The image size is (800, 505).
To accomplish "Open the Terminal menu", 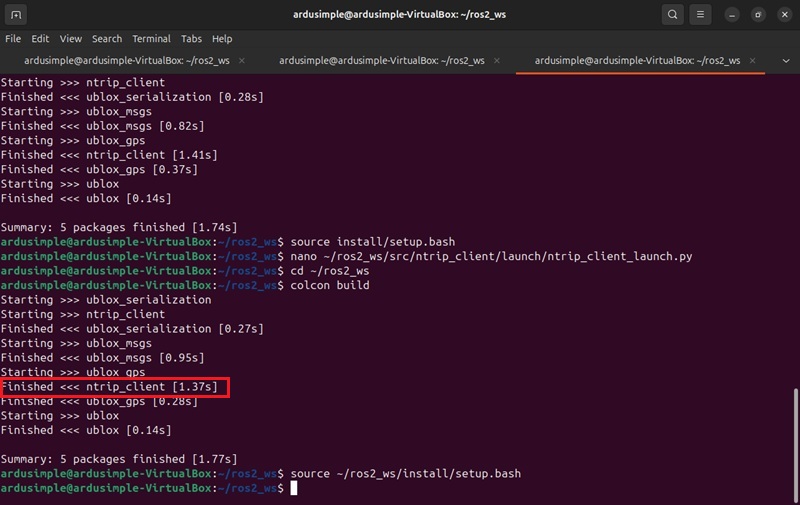I will 151,39.
